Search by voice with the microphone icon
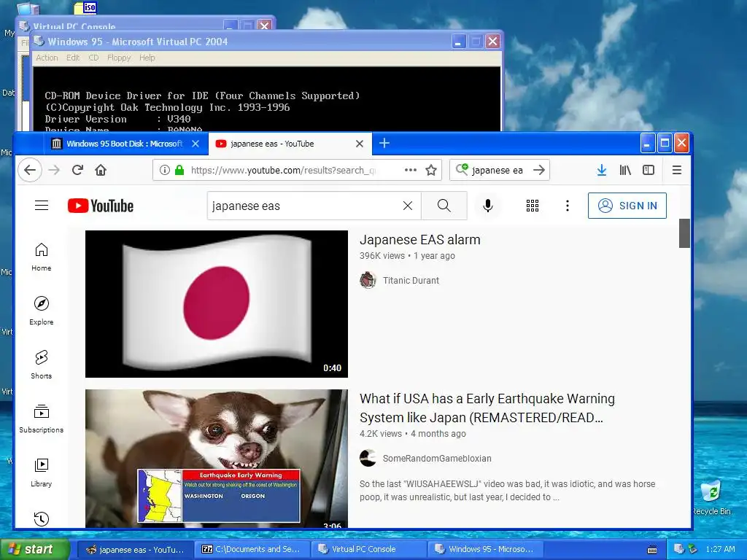 [488, 206]
